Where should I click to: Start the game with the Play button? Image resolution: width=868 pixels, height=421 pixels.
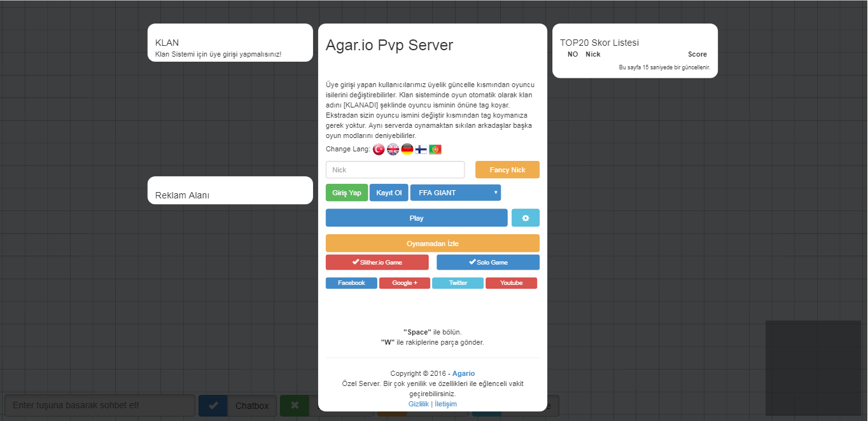(417, 217)
